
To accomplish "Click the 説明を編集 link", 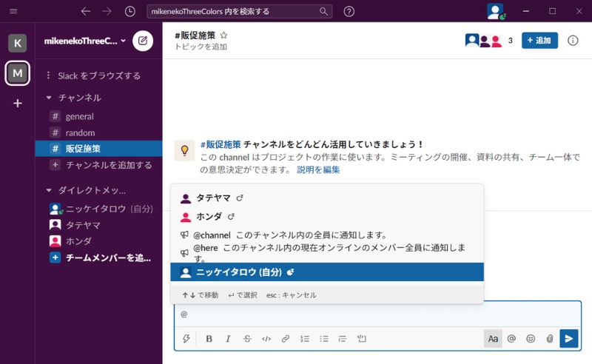I will click(318, 169).
